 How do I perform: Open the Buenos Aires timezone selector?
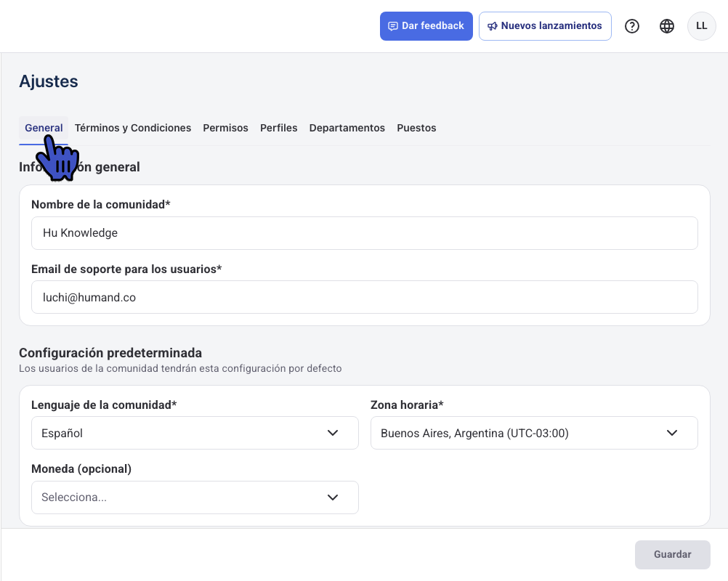(534, 433)
